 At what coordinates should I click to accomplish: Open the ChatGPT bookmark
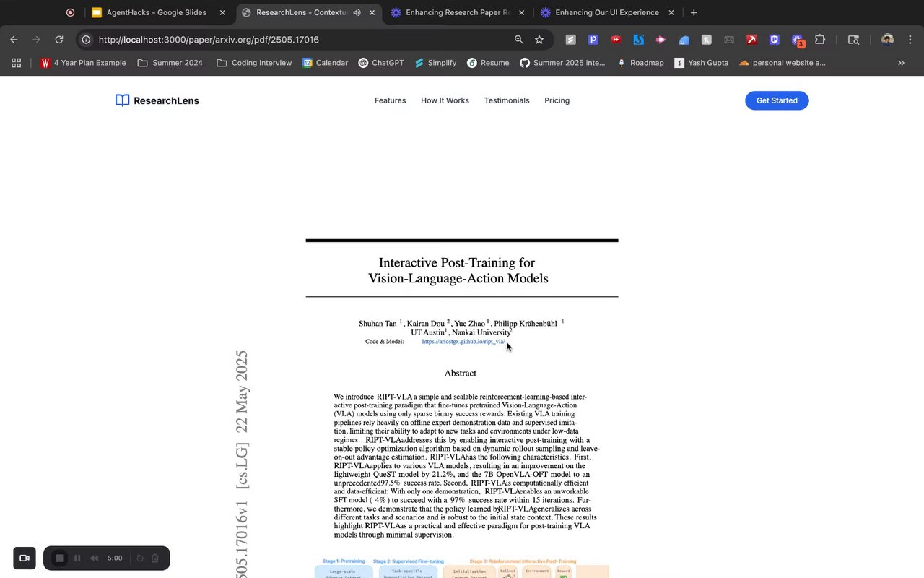click(381, 63)
